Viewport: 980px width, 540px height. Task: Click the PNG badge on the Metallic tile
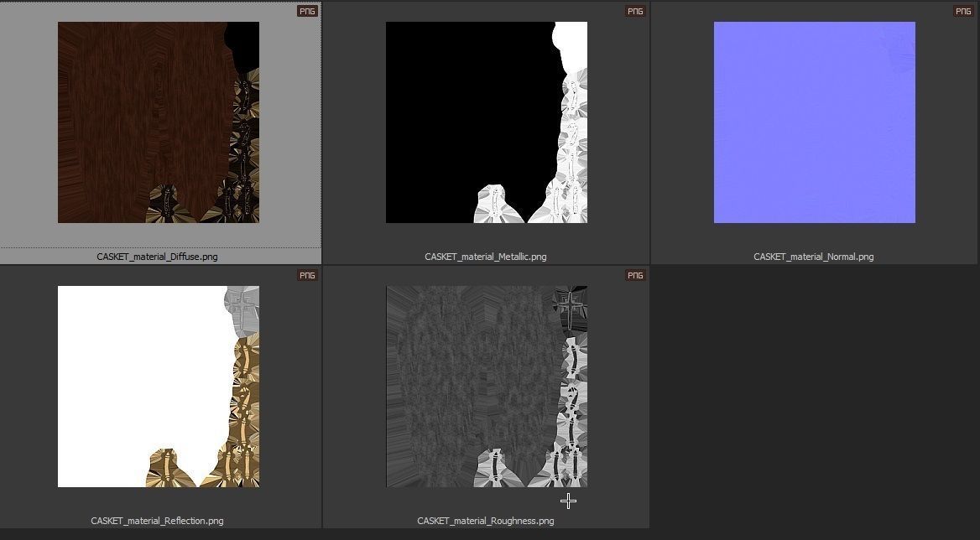(635, 12)
